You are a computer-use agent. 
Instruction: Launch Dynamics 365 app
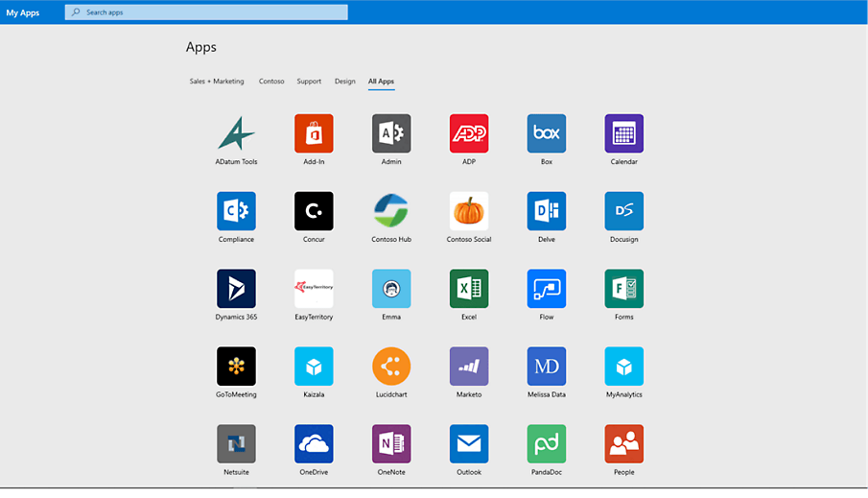coord(236,289)
